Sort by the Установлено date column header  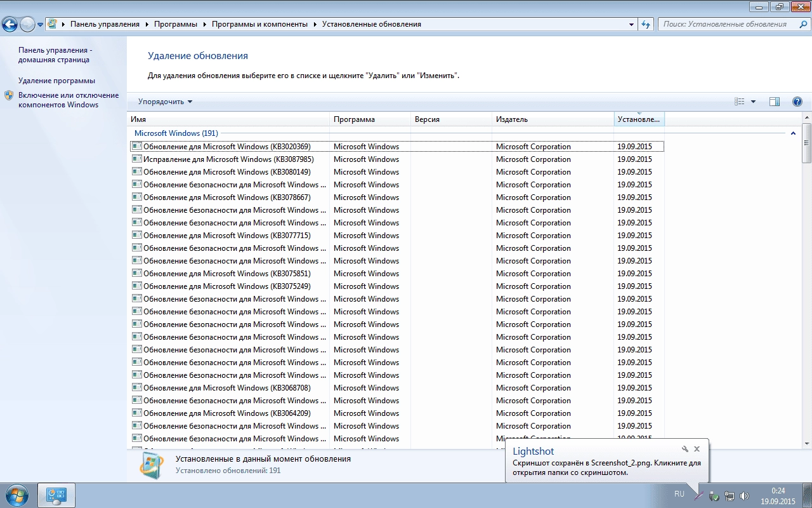[639, 119]
